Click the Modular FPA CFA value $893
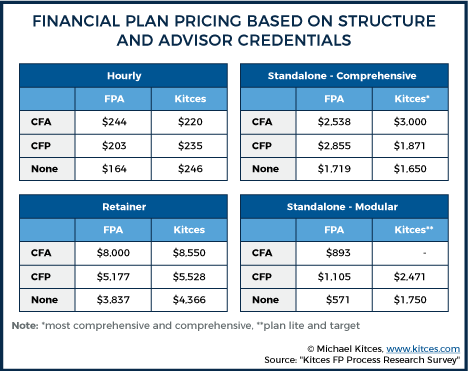 pyautogui.click(x=338, y=253)
